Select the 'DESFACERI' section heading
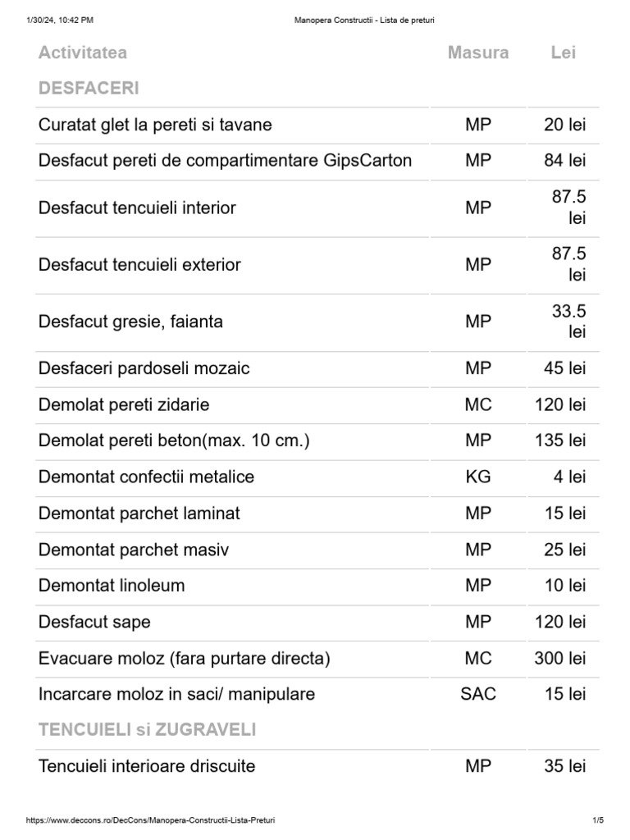Screen dimensions: 630x840 pos(89,88)
